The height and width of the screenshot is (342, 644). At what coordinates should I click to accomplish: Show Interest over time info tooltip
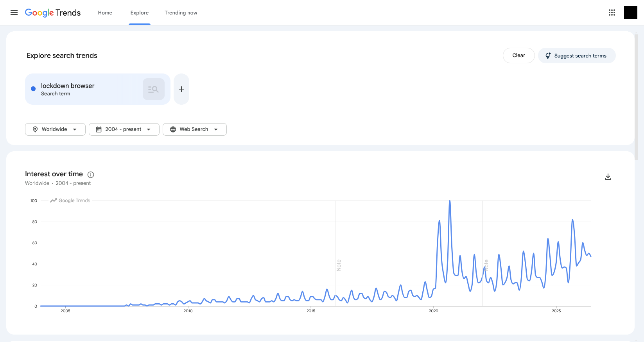91,175
